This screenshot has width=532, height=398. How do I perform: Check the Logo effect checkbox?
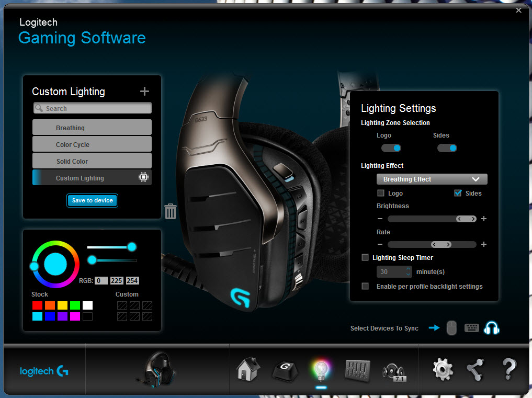[381, 193]
